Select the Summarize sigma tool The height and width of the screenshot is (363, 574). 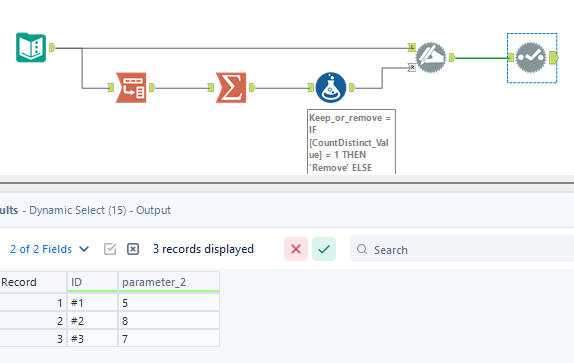point(231,87)
